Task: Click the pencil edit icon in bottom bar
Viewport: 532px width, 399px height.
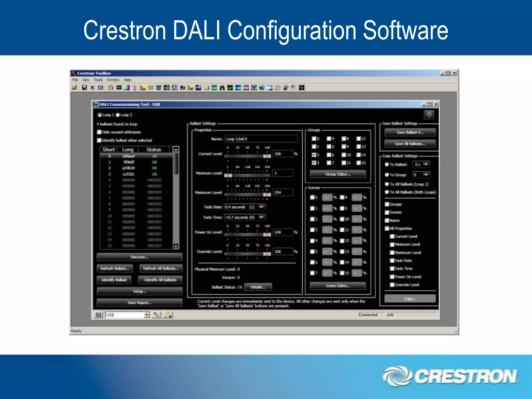Action: pos(156,315)
